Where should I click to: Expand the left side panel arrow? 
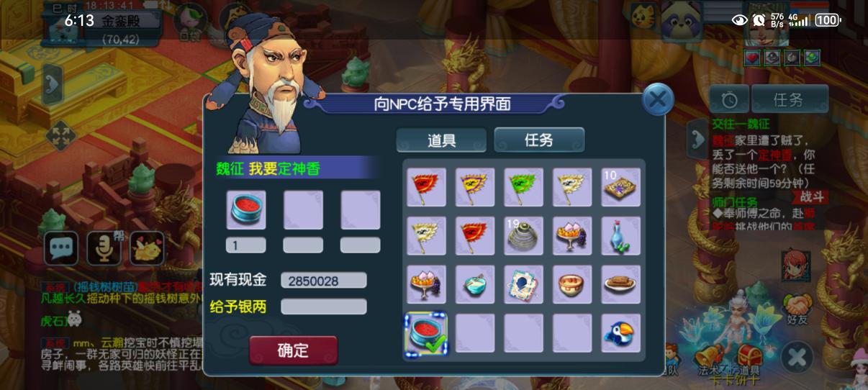(52, 83)
